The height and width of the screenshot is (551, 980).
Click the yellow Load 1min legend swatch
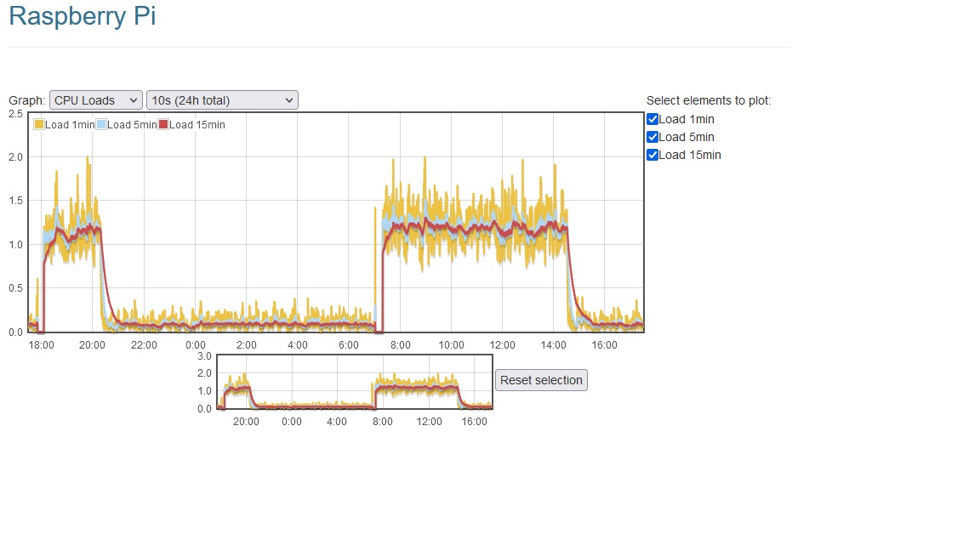tap(39, 124)
